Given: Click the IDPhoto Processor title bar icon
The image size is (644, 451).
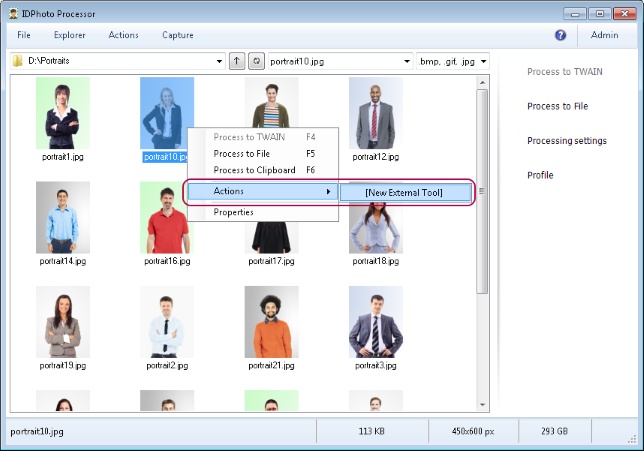Looking at the screenshot, I should tap(13, 14).
